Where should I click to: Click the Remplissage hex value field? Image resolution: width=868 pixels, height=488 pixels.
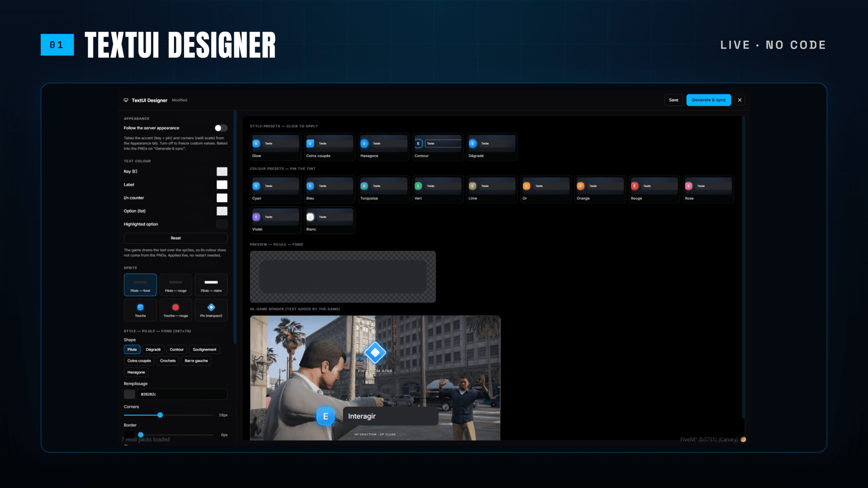click(x=183, y=394)
